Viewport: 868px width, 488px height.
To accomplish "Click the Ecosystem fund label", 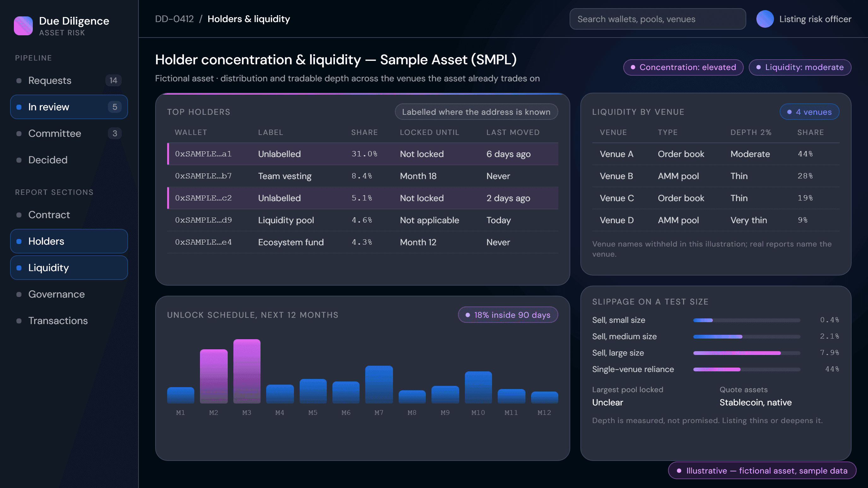I will [291, 242].
